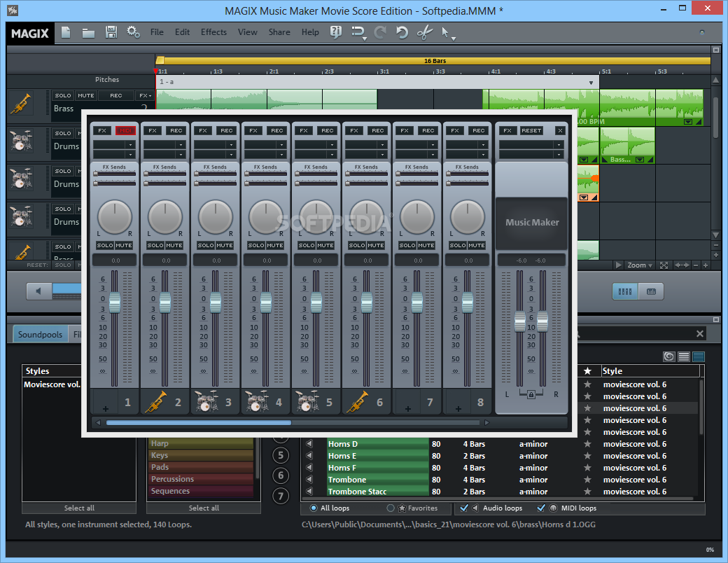Switch to the Soundpools tab
This screenshot has width=728, height=563.
click(41, 335)
